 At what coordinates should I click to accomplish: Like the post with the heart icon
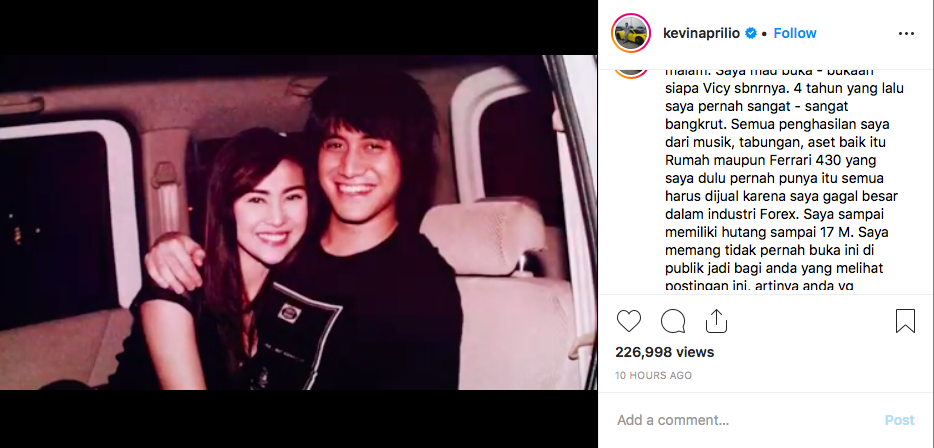pos(628,321)
